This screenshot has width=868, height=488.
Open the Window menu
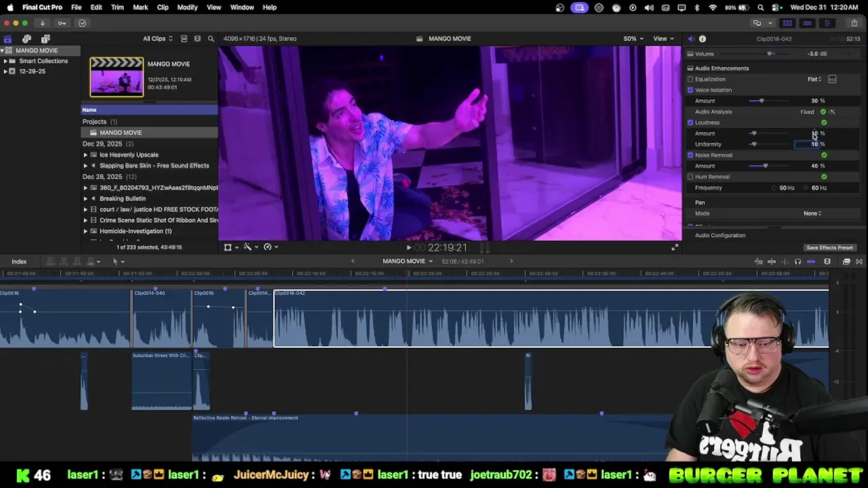[242, 7]
